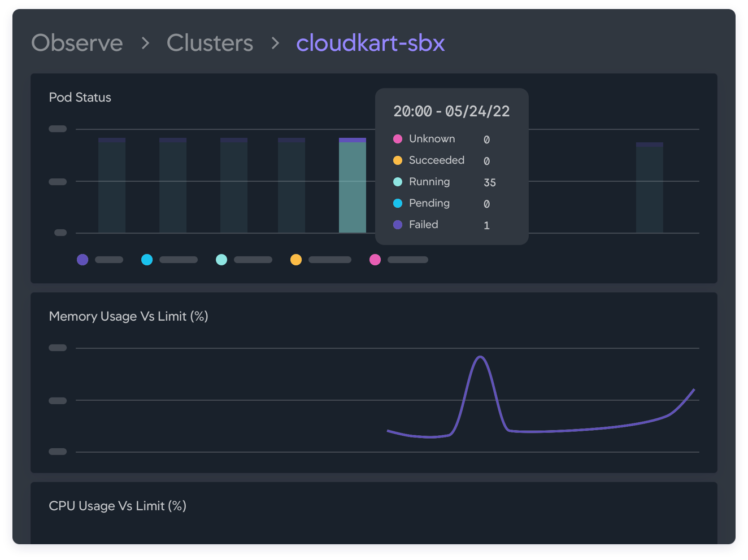748x560 pixels.
Task: Click the chevron between Observe and Clusters
Action: coord(145,43)
